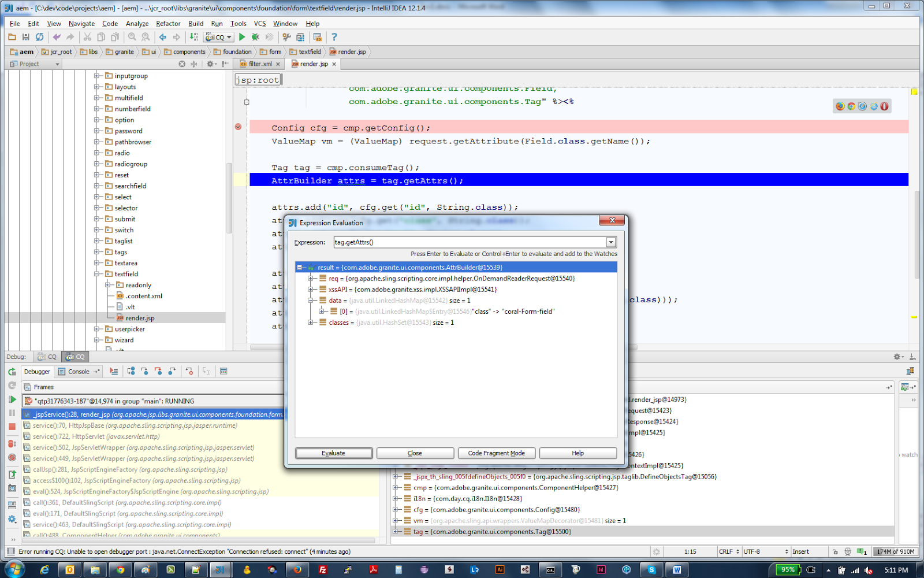Click the Undo arrow in the toolbar
The height and width of the screenshot is (578, 924).
[x=57, y=37]
